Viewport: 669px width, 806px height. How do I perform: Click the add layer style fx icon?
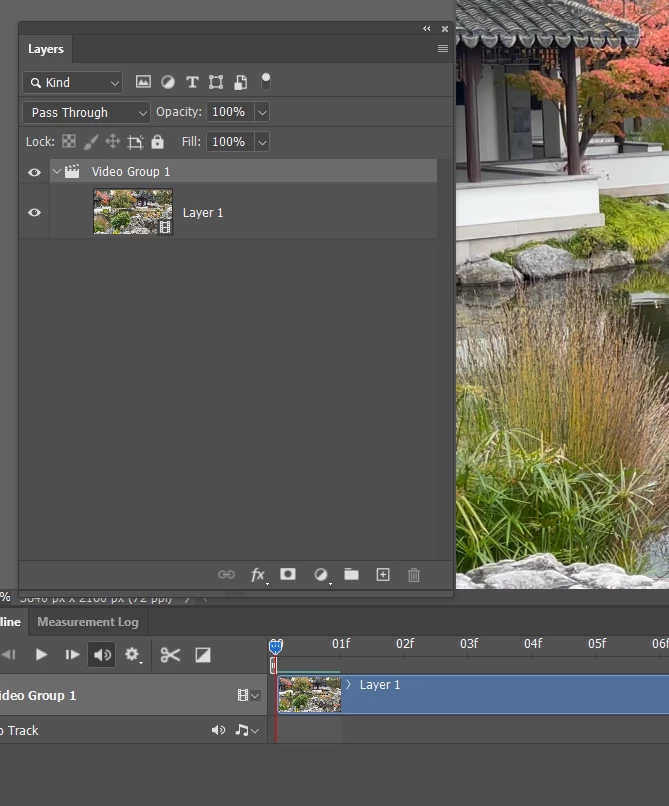click(258, 575)
